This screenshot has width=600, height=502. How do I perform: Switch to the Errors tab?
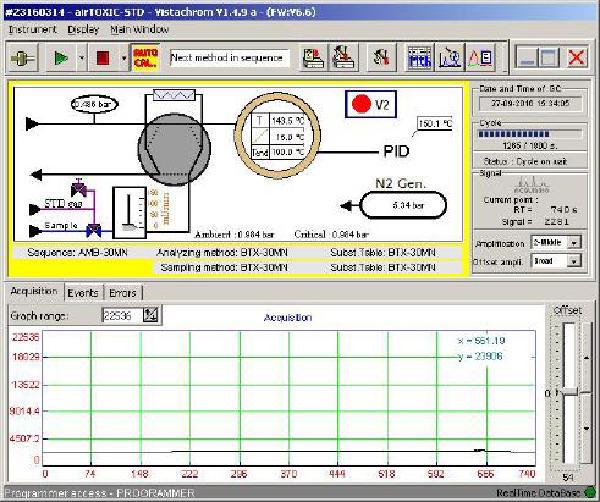tap(121, 293)
